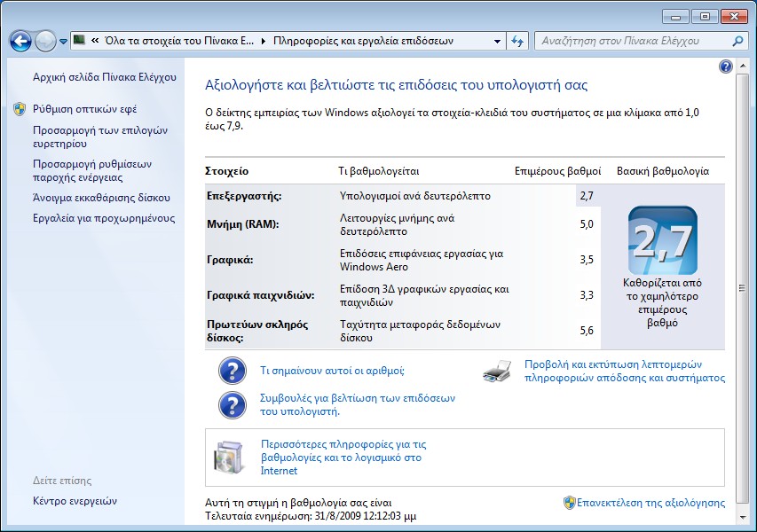
Task: Open Άνοιγμα εκκαθάρισης δίσκου link
Action: (x=101, y=198)
